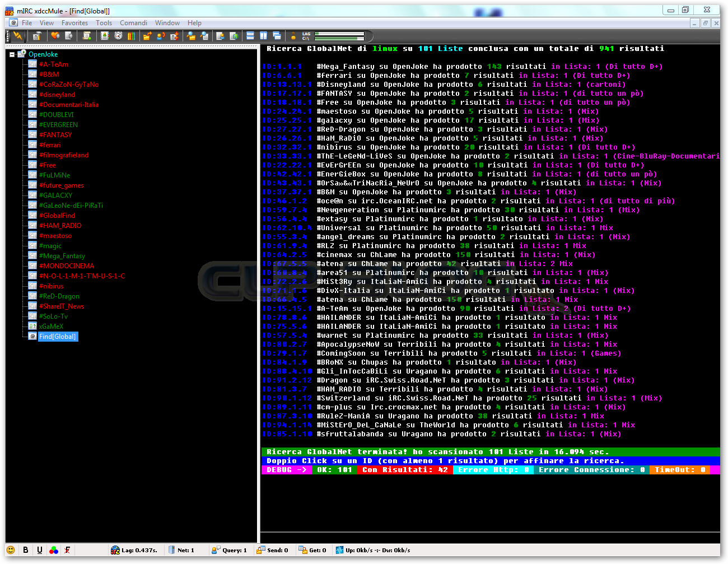The width and height of the screenshot is (728, 564).
Task: Open the File menu
Action: tap(27, 23)
